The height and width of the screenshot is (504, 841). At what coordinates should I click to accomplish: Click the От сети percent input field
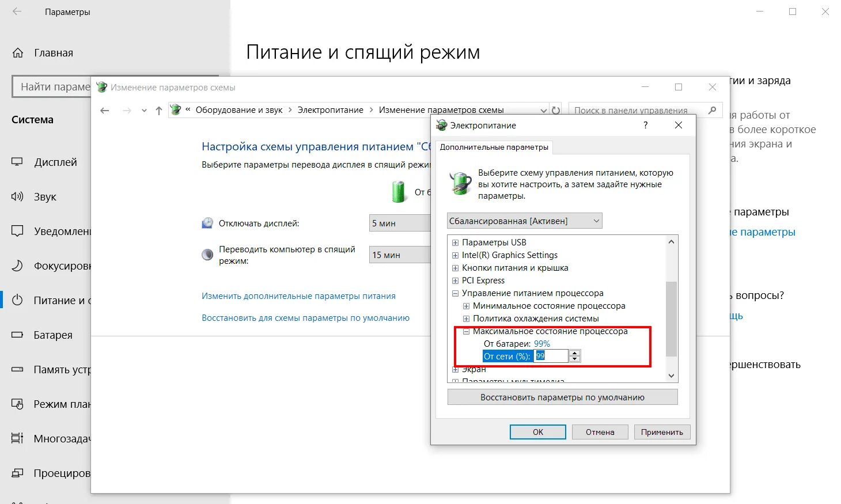(x=551, y=356)
